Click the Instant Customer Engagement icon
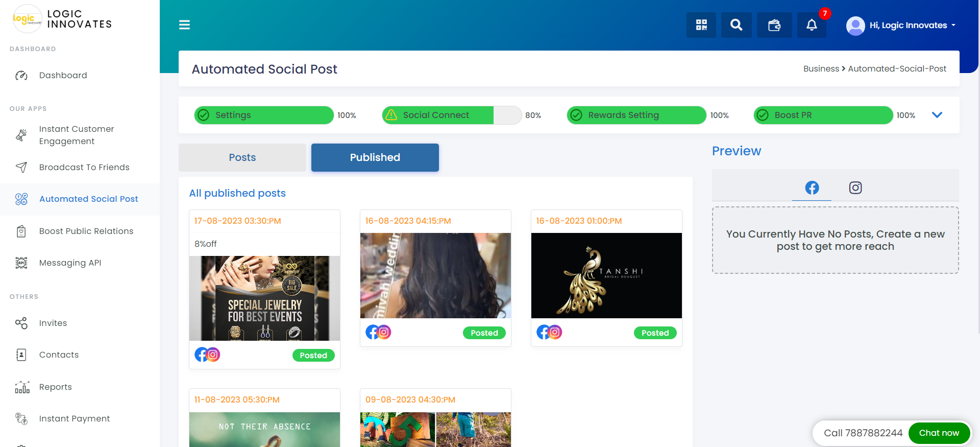980x447 pixels. [21, 135]
